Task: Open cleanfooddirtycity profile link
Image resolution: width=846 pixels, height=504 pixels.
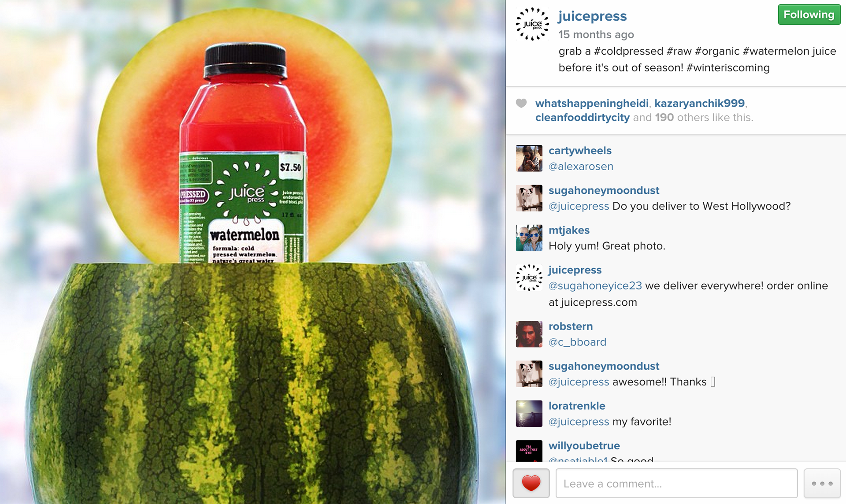Action: point(582,118)
